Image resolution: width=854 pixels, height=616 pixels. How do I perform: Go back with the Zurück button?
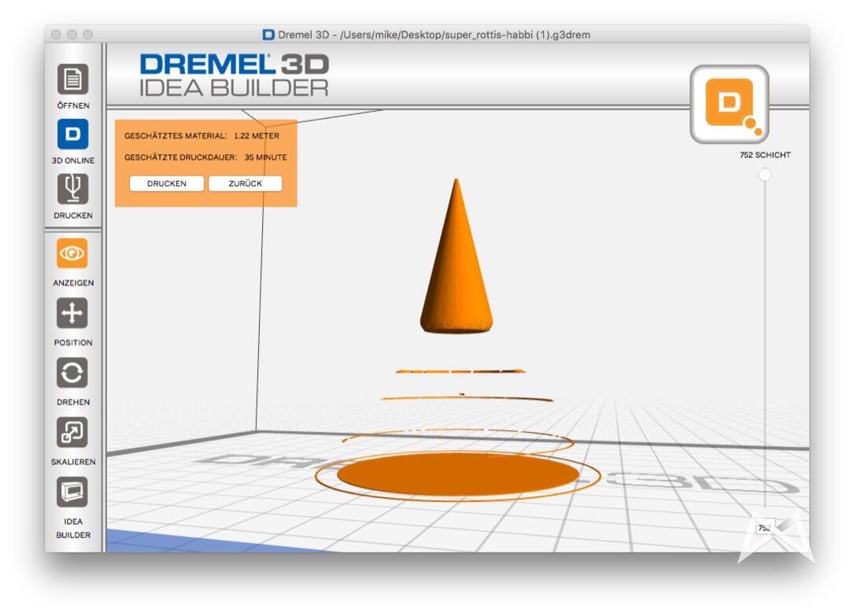coord(245,183)
